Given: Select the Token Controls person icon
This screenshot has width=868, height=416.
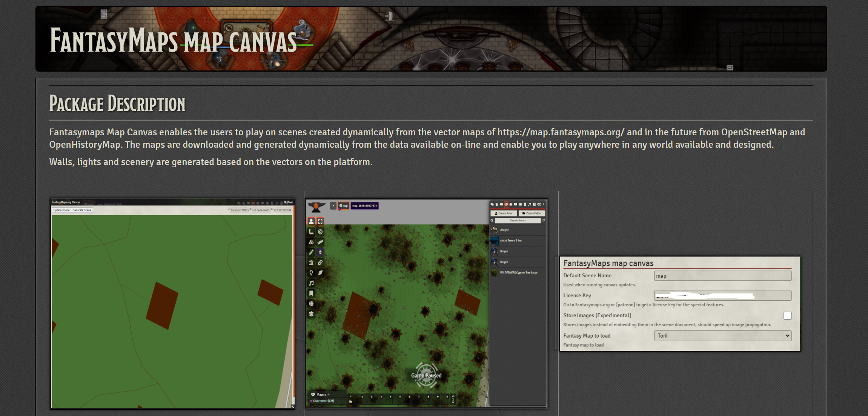Looking at the screenshot, I should tap(311, 222).
